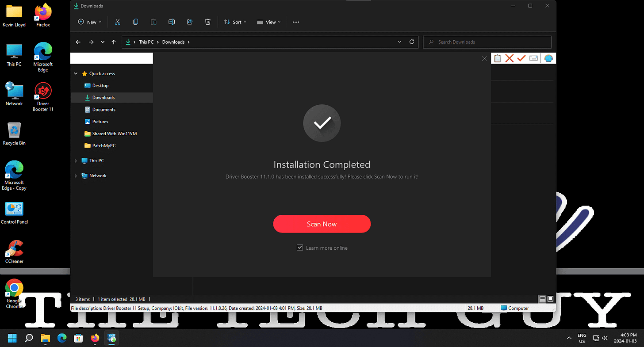644x347 pixels.
Task: Open Google Chrome desktop shortcut
Action: pyautogui.click(x=14, y=294)
